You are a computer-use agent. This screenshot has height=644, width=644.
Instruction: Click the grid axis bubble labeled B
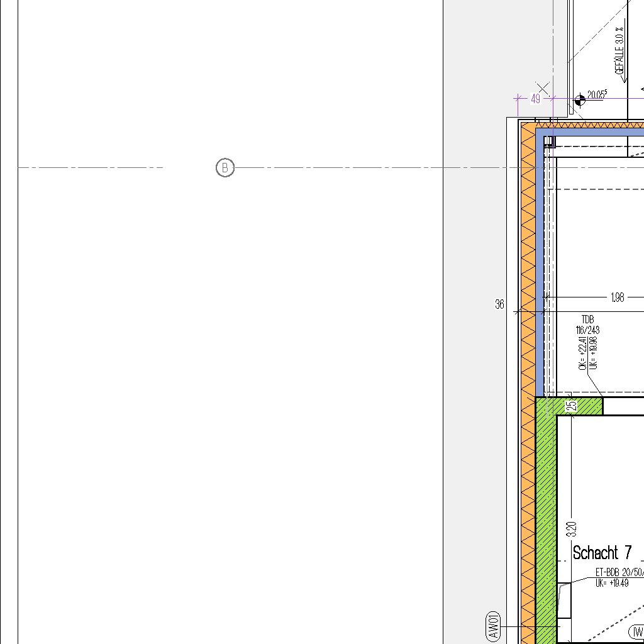(x=225, y=168)
